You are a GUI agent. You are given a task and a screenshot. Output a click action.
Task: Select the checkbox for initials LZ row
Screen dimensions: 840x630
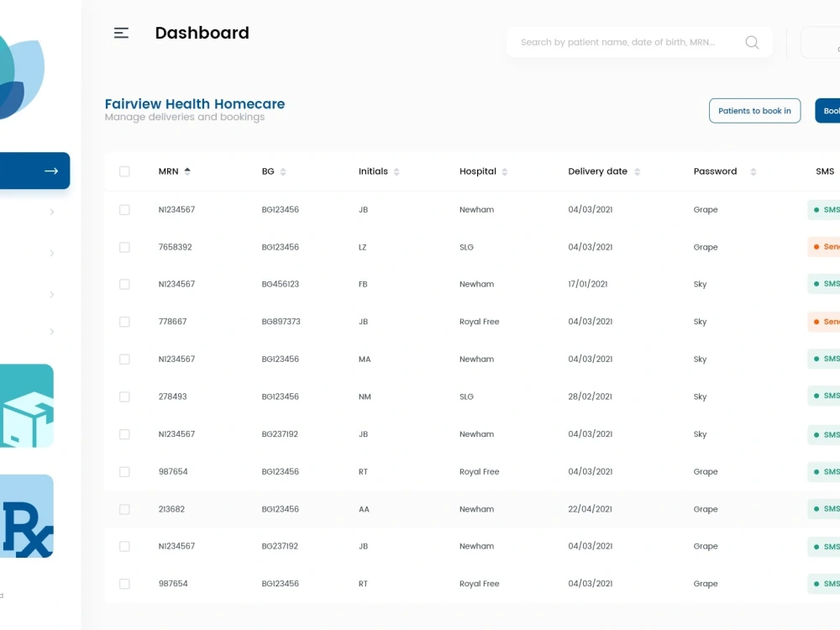(x=124, y=247)
